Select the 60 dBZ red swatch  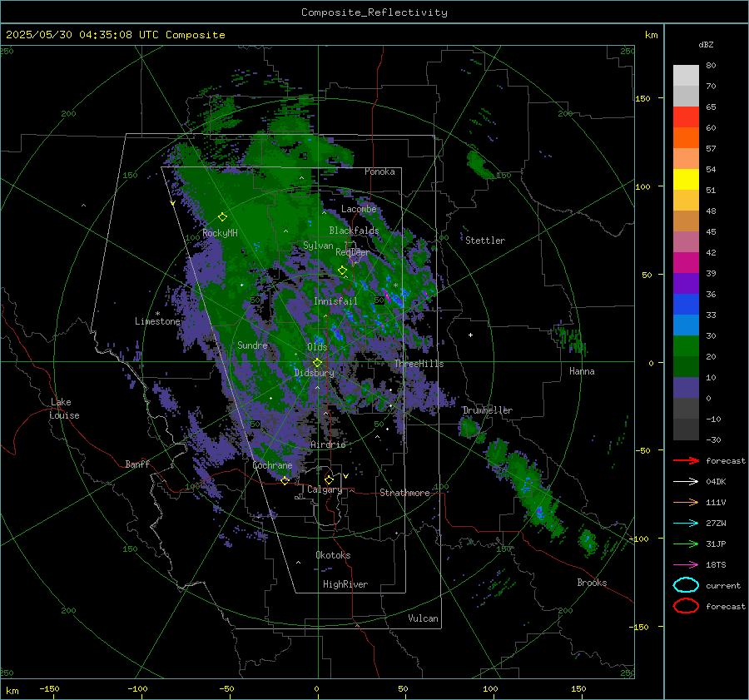click(686, 117)
